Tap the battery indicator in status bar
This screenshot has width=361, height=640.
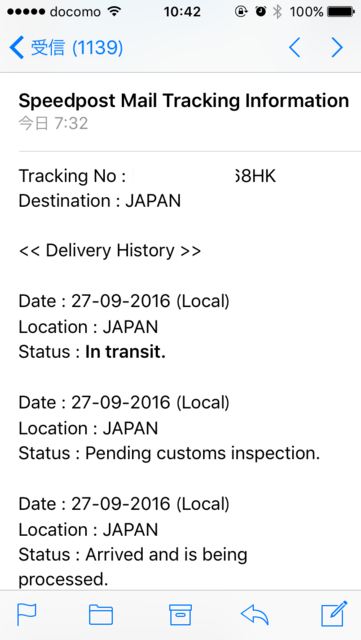point(341,12)
